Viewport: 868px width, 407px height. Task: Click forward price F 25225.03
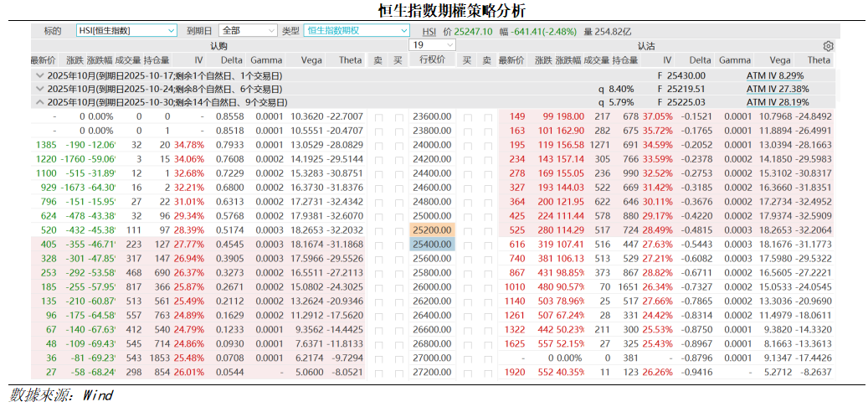click(x=681, y=102)
